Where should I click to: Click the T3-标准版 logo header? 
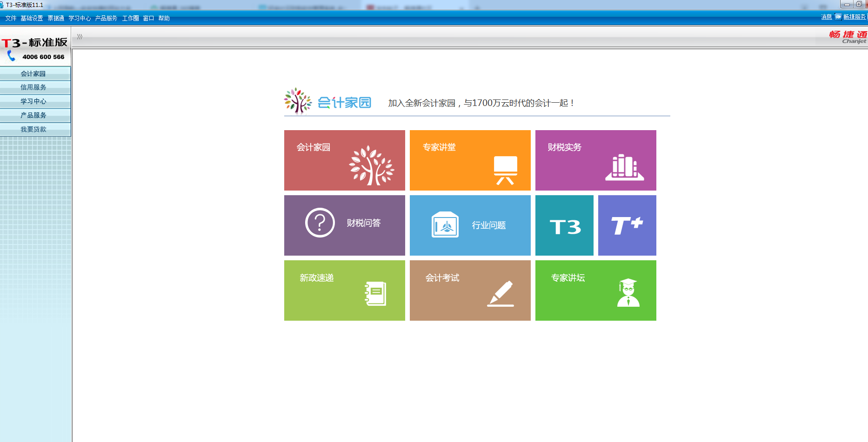pyautogui.click(x=34, y=43)
